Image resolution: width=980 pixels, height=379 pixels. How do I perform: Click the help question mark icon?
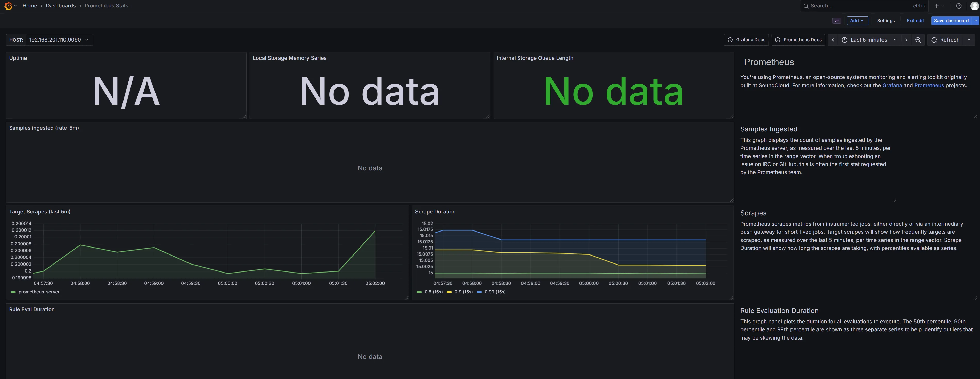click(x=959, y=6)
